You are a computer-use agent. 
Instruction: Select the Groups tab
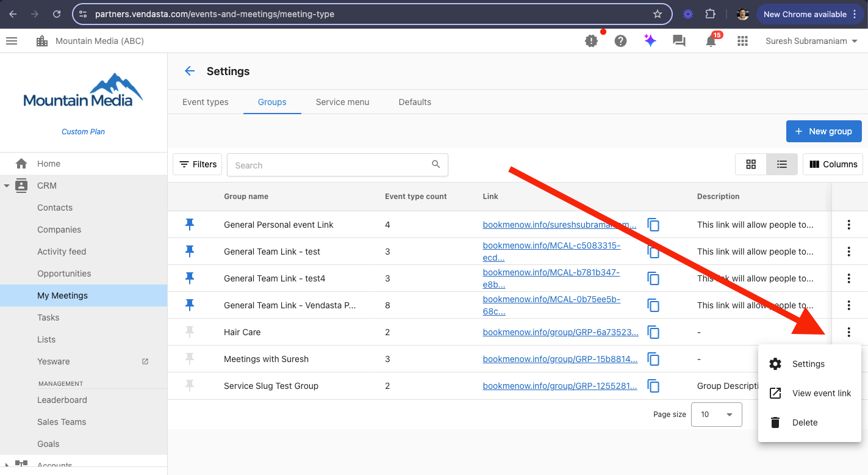point(272,102)
